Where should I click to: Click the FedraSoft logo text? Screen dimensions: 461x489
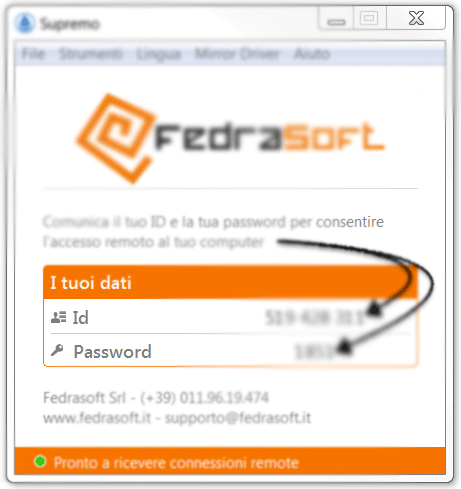pyautogui.click(x=269, y=137)
